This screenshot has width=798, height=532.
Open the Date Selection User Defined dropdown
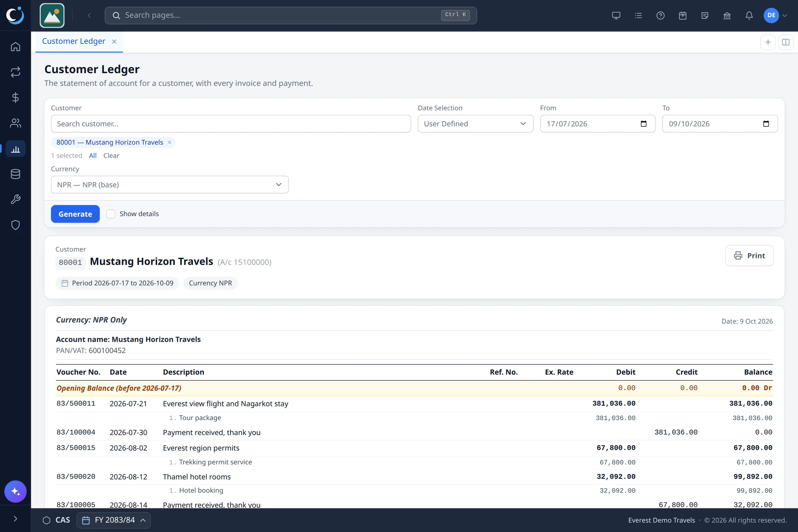[x=475, y=123]
